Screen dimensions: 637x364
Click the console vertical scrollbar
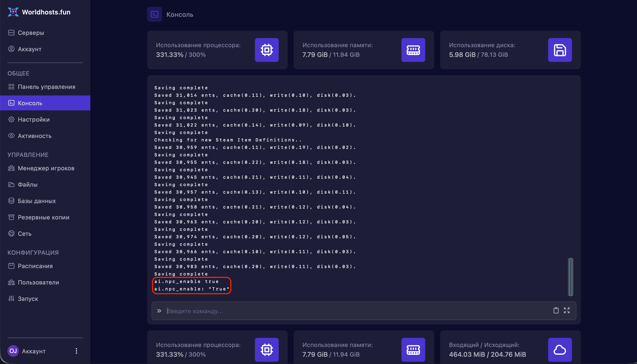click(570, 277)
